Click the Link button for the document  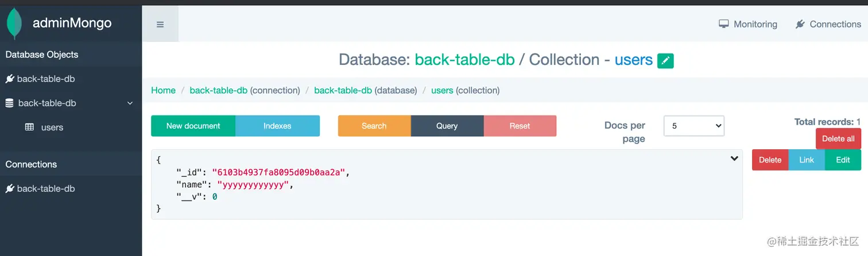(x=807, y=160)
